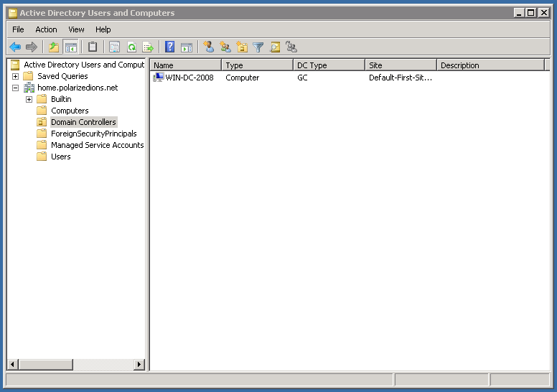This screenshot has height=392, width=557.
Task: Click the tree pane horizontal scrollbar right arrow
Action: point(139,365)
